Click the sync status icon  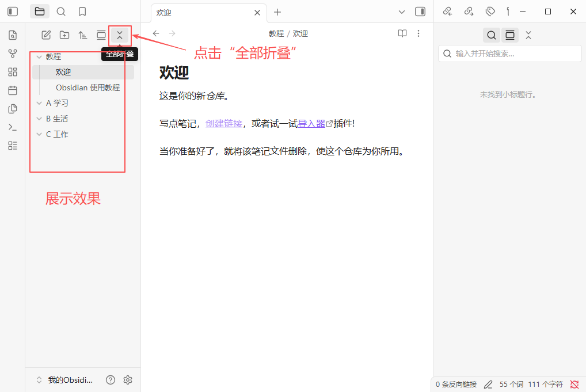pos(574,384)
